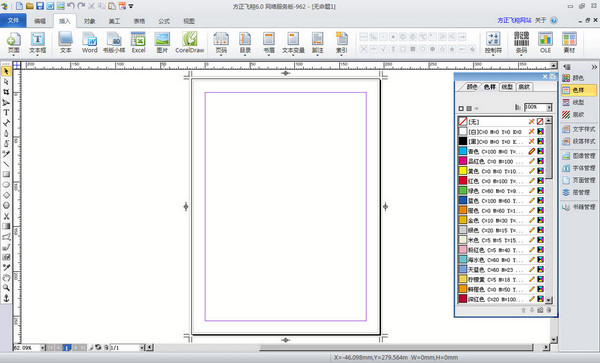This screenshot has height=363, width=600.
Task: Click the open folder icon in title bar
Action: (x=29, y=6)
